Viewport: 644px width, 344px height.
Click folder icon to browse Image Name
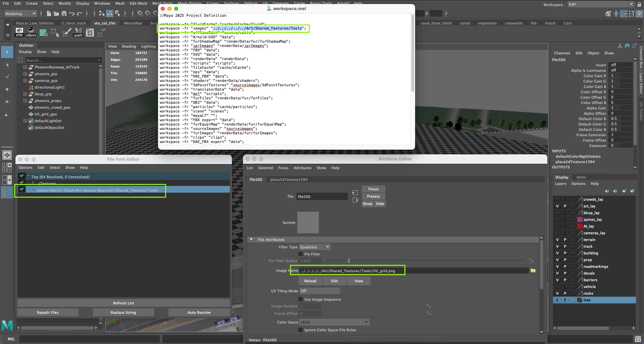pos(533,271)
